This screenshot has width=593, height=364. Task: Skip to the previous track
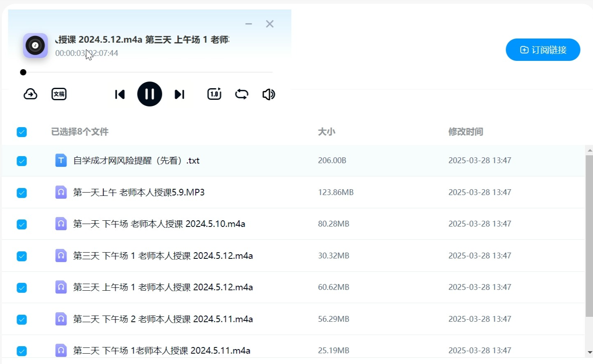pyautogui.click(x=120, y=94)
